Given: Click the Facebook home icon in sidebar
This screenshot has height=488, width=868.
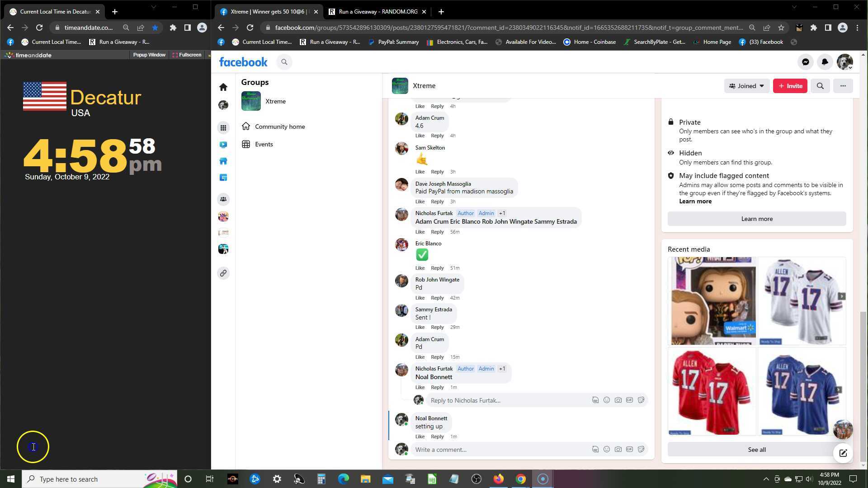Looking at the screenshot, I should tap(223, 87).
